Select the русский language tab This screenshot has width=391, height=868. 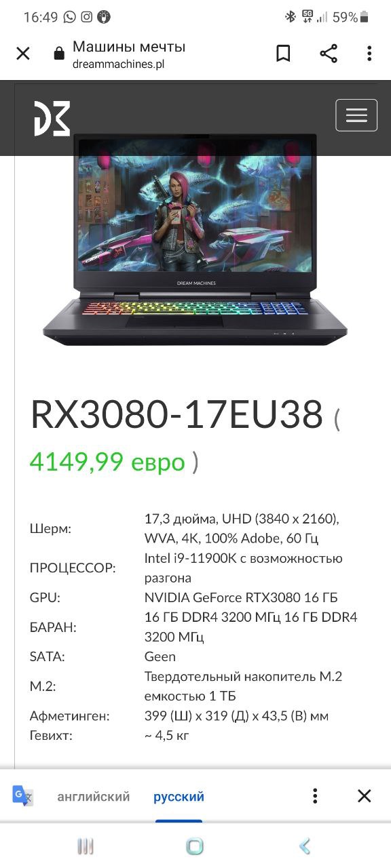pyautogui.click(x=179, y=796)
